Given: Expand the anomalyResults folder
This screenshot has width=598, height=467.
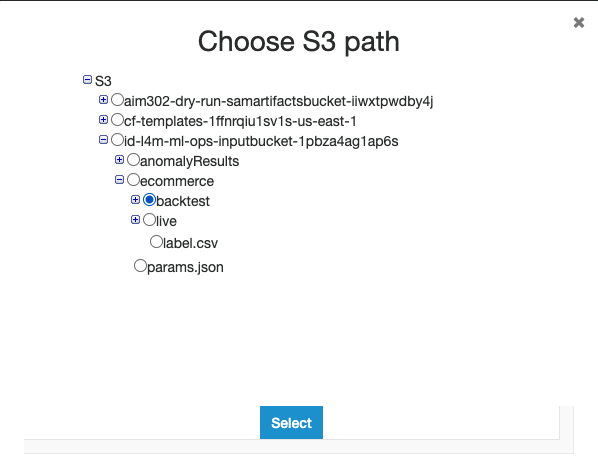Looking at the screenshot, I should 119,159.
